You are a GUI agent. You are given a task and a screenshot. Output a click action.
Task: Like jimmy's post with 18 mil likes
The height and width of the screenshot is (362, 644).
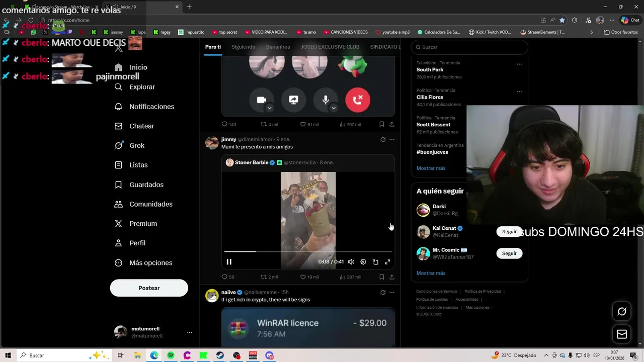(309, 277)
